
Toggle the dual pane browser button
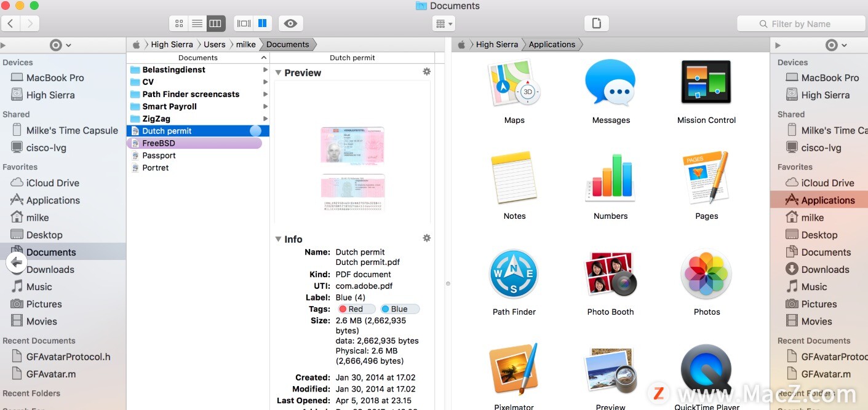tap(262, 23)
